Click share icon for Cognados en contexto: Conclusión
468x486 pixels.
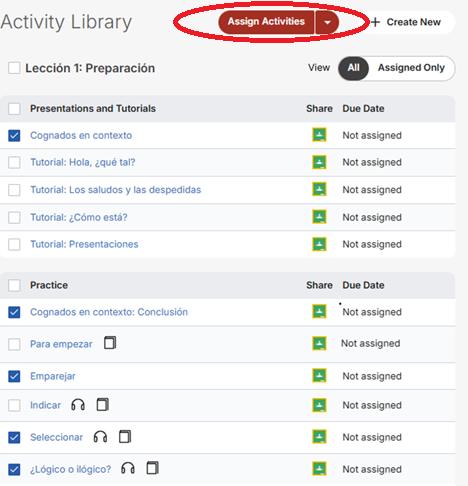(319, 312)
